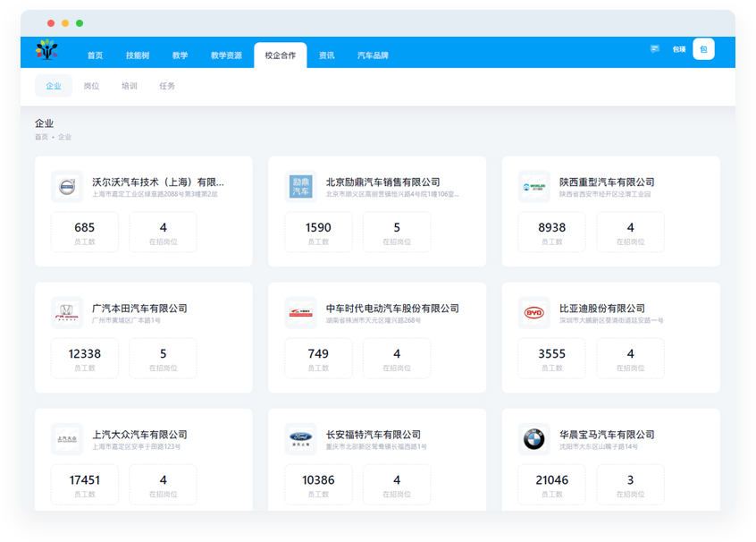Click the 12338 员工数 stat box
756x542 pixels.
coord(85,359)
